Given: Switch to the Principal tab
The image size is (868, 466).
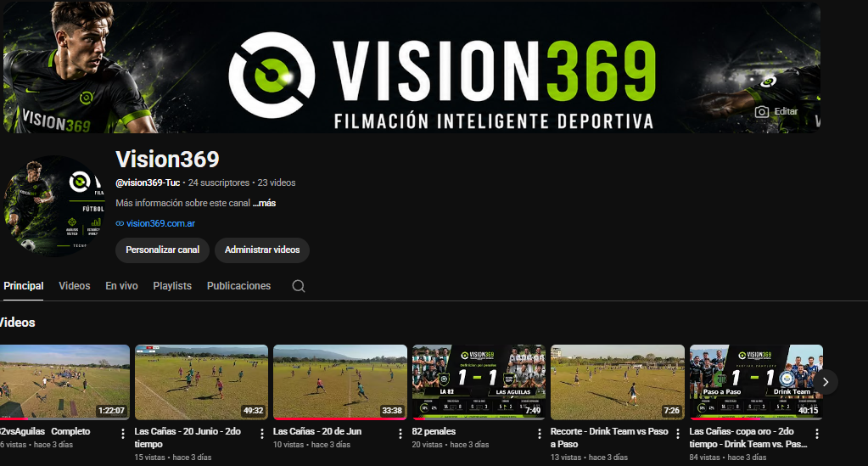Looking at the screenshot, I should click(x=23, y=286).
